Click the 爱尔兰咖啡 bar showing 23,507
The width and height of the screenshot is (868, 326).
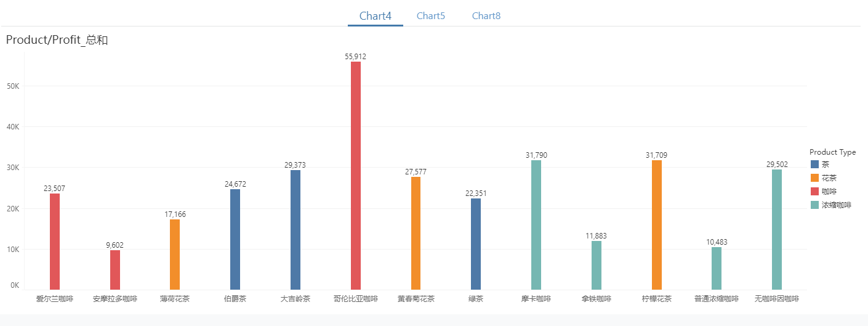[55, 242]
